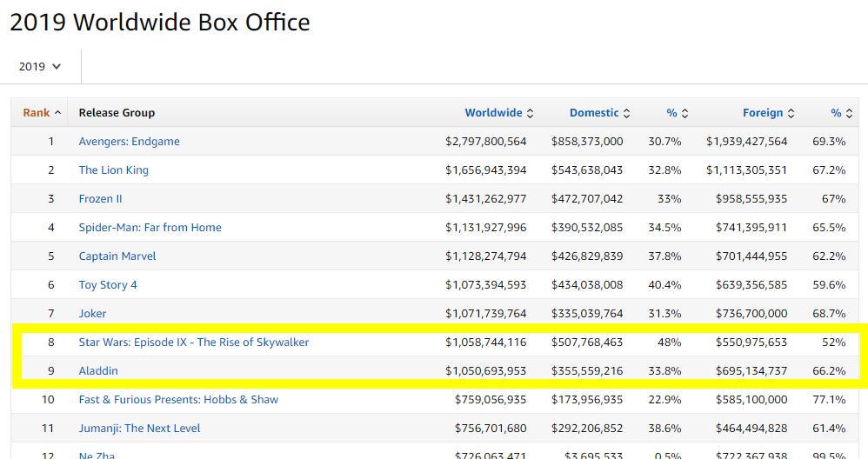Click Toy Story 4 domestic gross $434,038,008
The height and width of the screenshot is (459, 868).
pos(587,285)
